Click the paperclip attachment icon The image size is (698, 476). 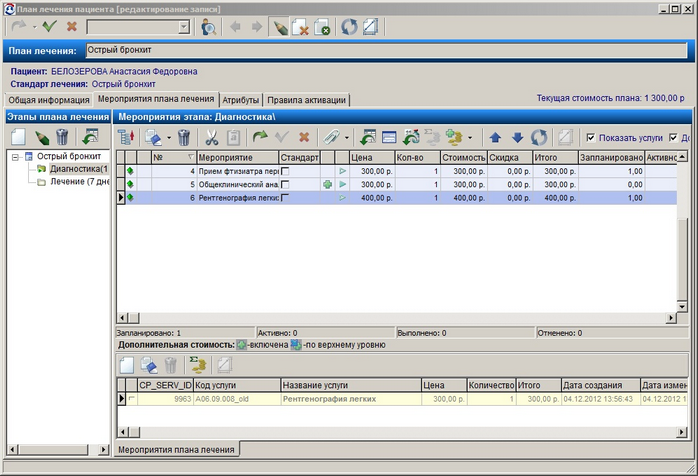coord(332,137)
